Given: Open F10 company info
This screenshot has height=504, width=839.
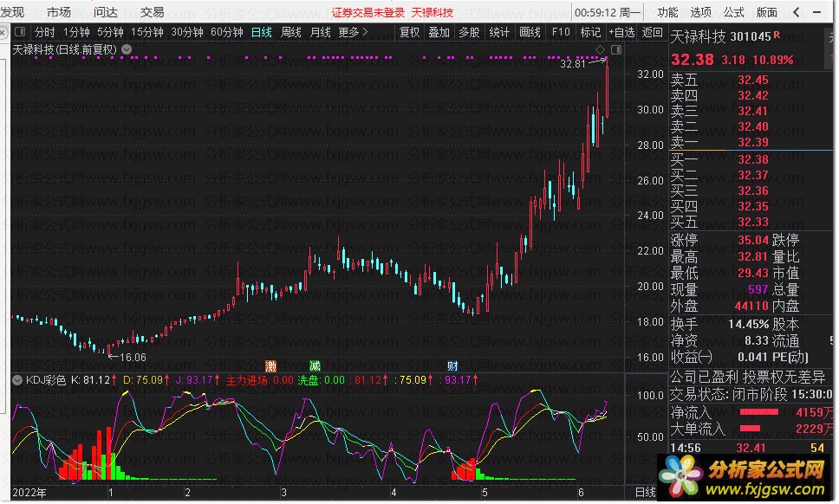Looking at the screenshot, I should pyautogui.click(x=561, y=32).
